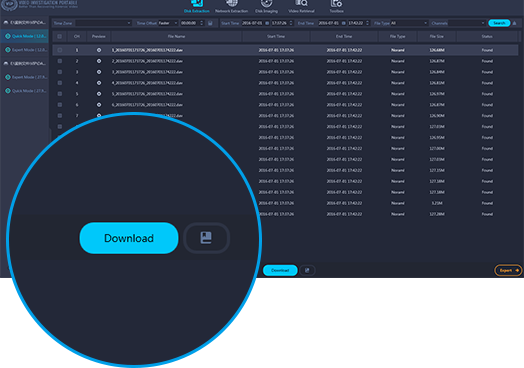Select file name starting with 2_2016
The image size is (524, 368).
[147, 61]
